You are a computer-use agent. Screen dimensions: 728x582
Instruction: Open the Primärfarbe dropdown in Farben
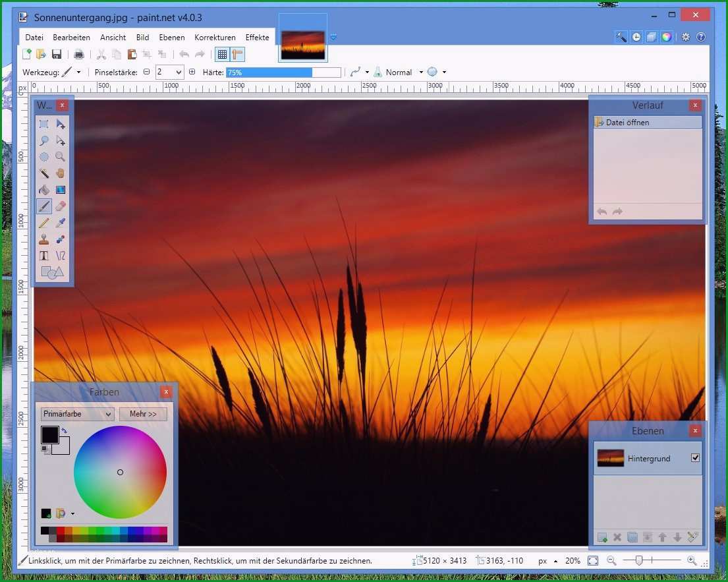point(77,414)
